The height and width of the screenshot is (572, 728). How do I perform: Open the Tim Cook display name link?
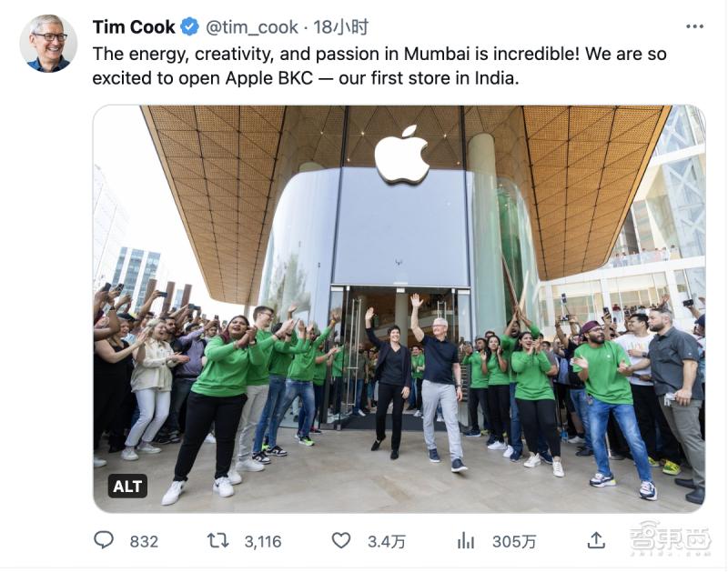tap(134, 27)
